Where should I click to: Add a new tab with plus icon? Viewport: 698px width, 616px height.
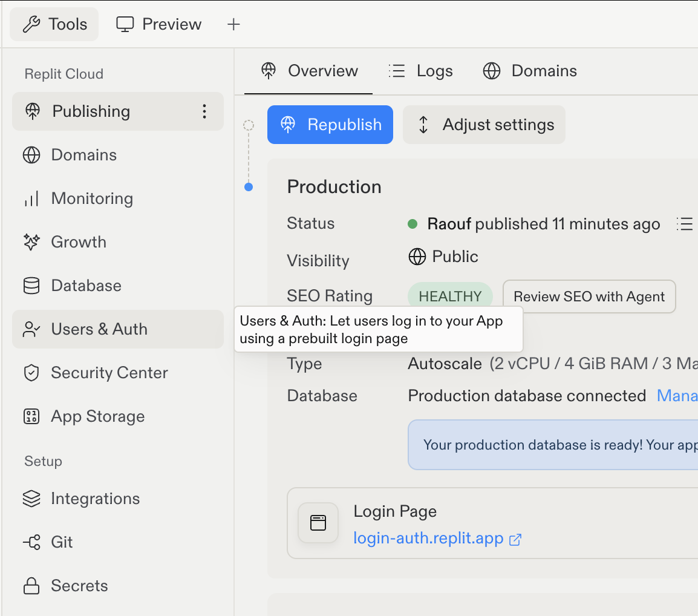(x=233, y=24)
